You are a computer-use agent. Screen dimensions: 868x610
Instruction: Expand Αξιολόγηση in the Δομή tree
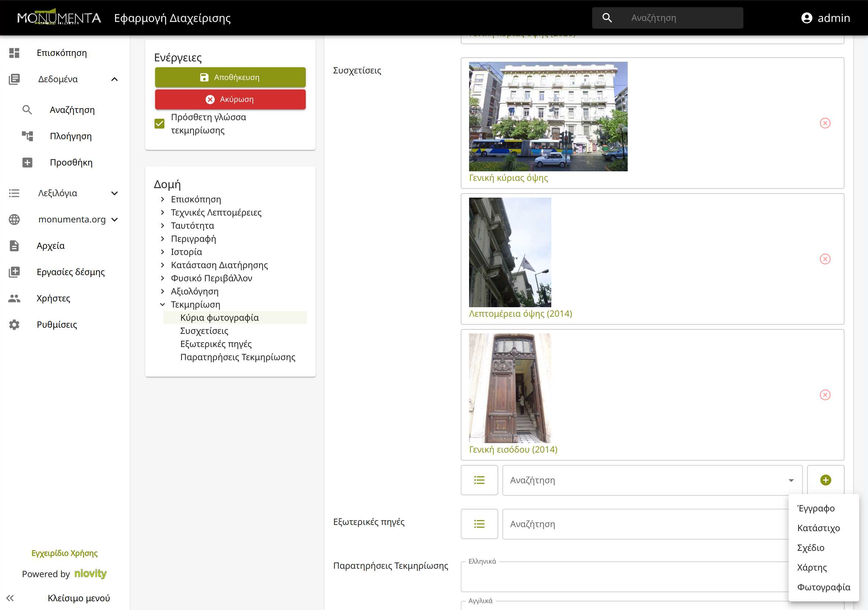pyautogui.click(x=163, y=291)
